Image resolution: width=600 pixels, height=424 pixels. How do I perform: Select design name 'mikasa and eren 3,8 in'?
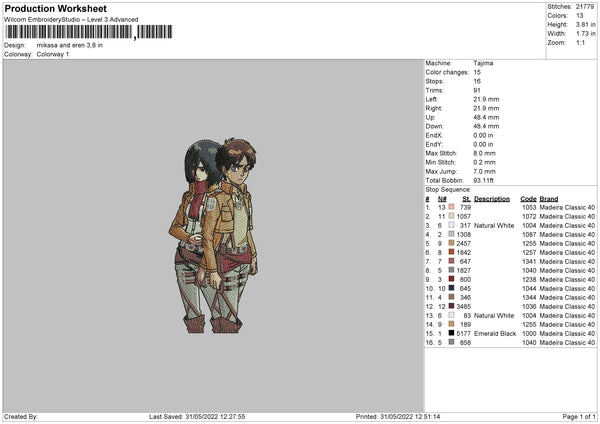point(70,45)
